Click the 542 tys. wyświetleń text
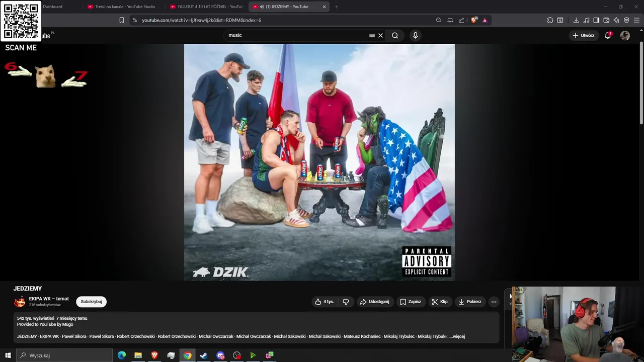This screenshot has width=644, height=362. pyautogui.click(x=35, y=318)
